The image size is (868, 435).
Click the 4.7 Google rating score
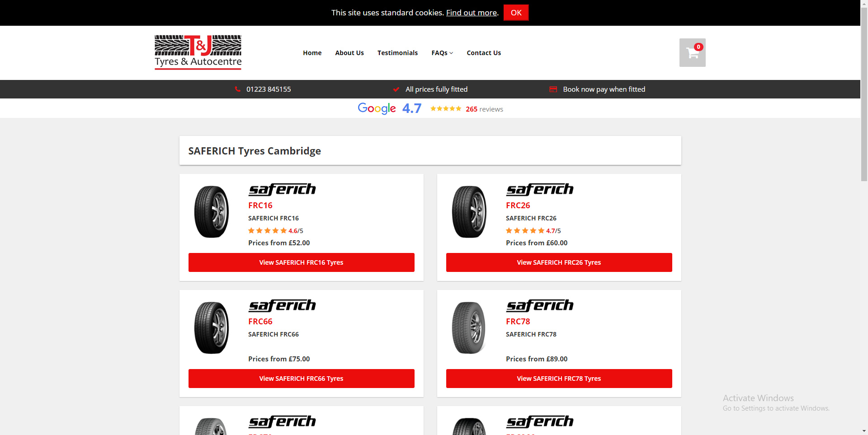[412, 108]
